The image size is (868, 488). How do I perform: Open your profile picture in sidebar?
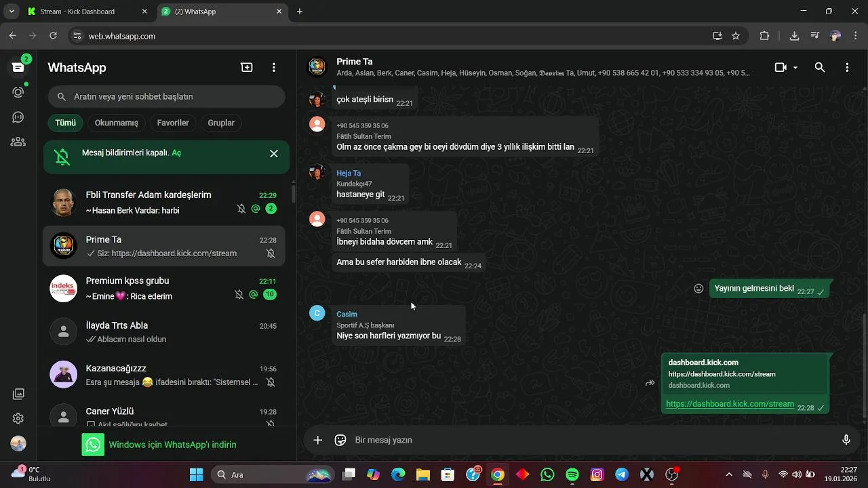[18, 443]
